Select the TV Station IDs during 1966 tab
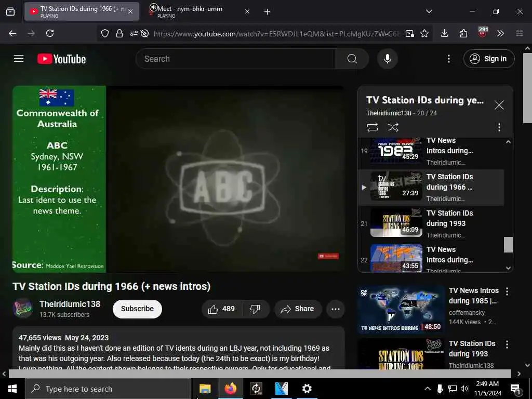This screenshot has height=399, width=532. pos(82,12)
